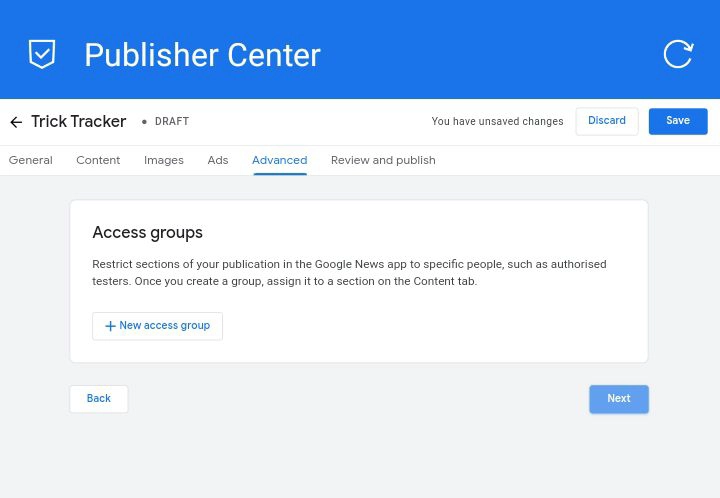Screen dimensions: 720x498
Task: Open the Review and publish tab
Action: (383, 160)
